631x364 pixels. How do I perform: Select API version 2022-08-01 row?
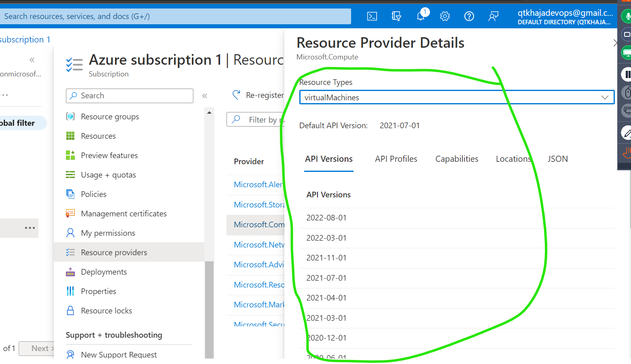click(x=457, y=218)
